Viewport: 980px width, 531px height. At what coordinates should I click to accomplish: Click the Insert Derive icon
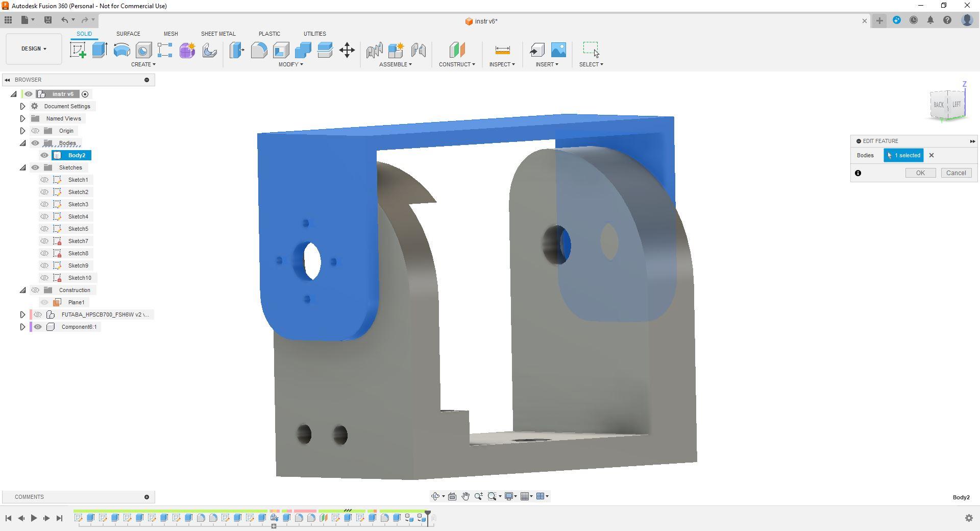pyautogui.click(x=537, y=50)
